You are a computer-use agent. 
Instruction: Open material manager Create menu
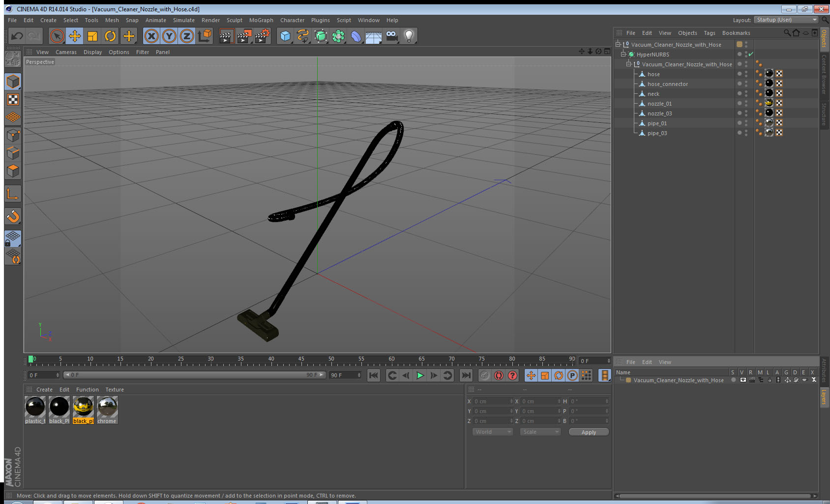[x=44, y=390]
